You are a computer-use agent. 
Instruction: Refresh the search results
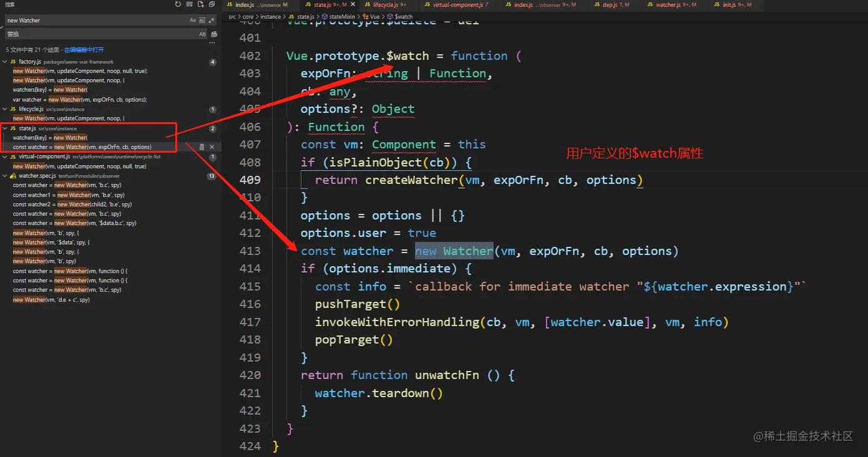pyautogui.click(x=178, y=4)
